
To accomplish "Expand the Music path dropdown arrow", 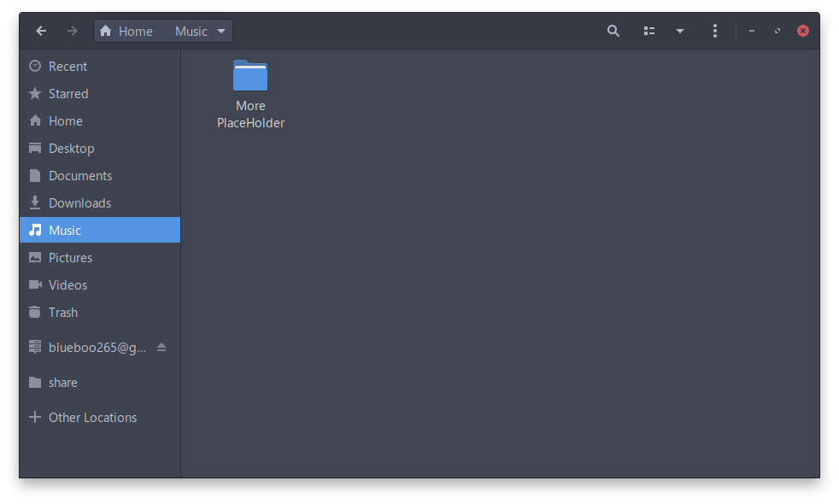I will (221, 31).
